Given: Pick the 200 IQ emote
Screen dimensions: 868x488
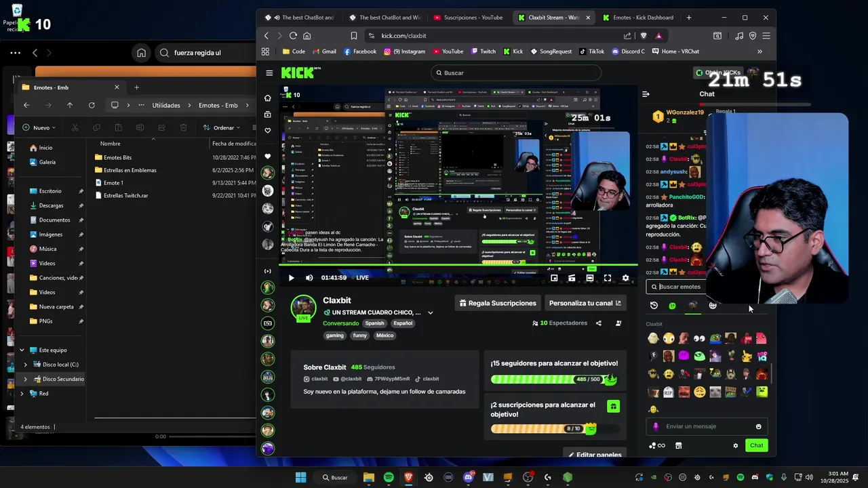Looking at the screenshot, I should click(x=762, y=356).
